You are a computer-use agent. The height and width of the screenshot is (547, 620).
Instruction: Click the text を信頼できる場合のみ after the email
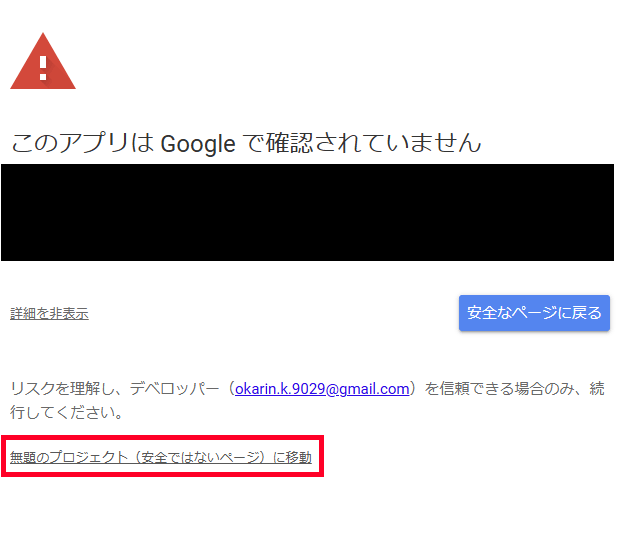pos(499,389)
